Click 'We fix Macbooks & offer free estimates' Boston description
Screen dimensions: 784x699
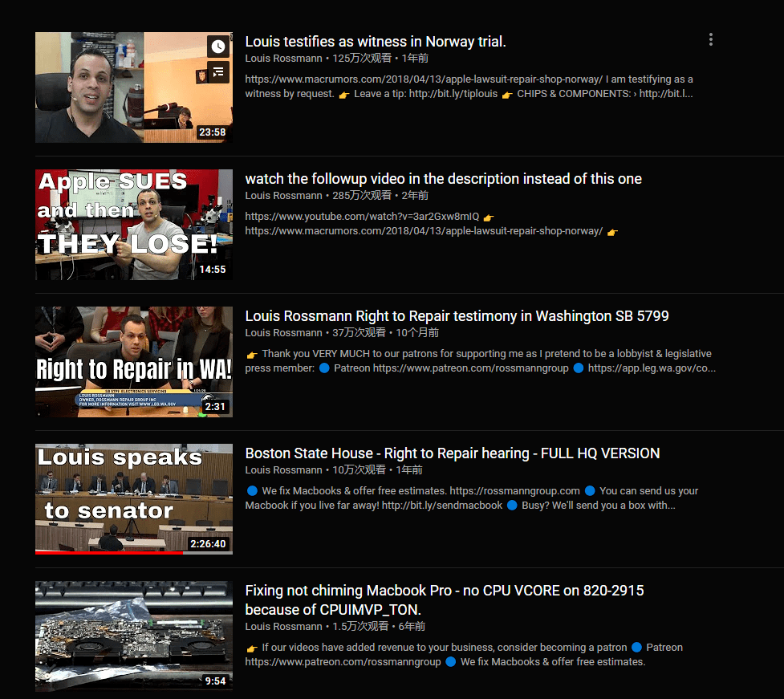pos(472,498)
